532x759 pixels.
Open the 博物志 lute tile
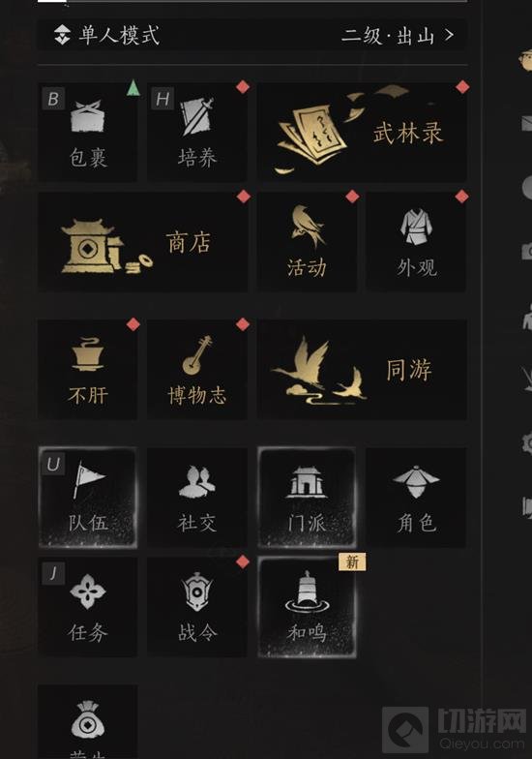point(197,370)
